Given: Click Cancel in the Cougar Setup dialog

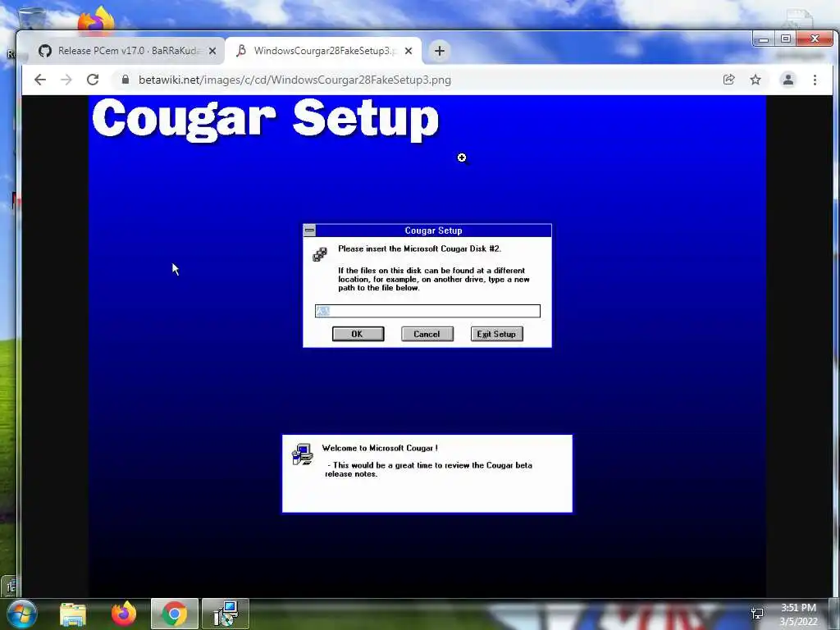Looking at the screenshot, I should [427, 334].
